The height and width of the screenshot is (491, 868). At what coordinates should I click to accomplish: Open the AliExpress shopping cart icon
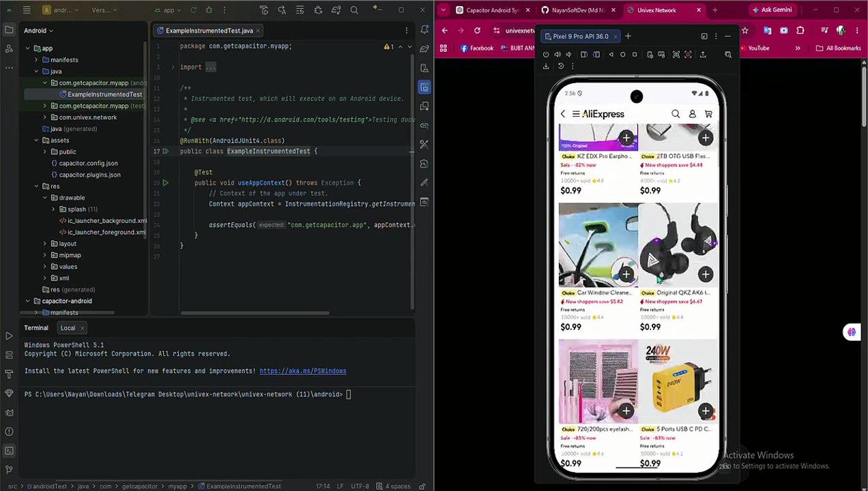708,114
